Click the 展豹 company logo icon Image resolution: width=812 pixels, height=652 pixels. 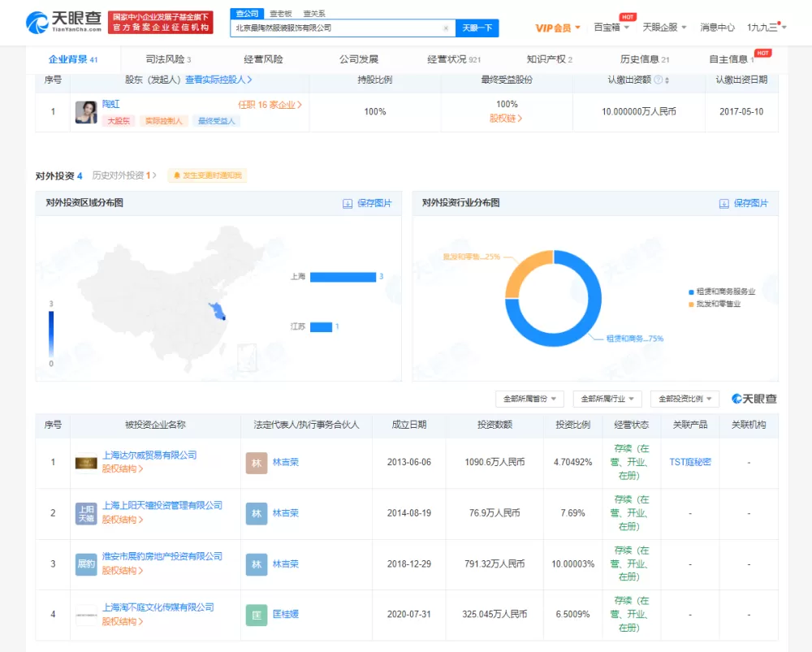86,564
